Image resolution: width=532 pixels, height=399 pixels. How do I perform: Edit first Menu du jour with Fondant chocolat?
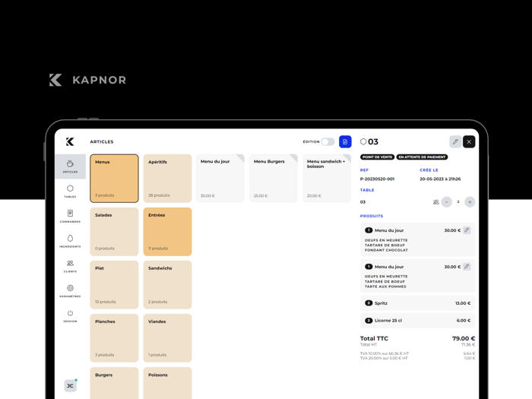(467, 230)
